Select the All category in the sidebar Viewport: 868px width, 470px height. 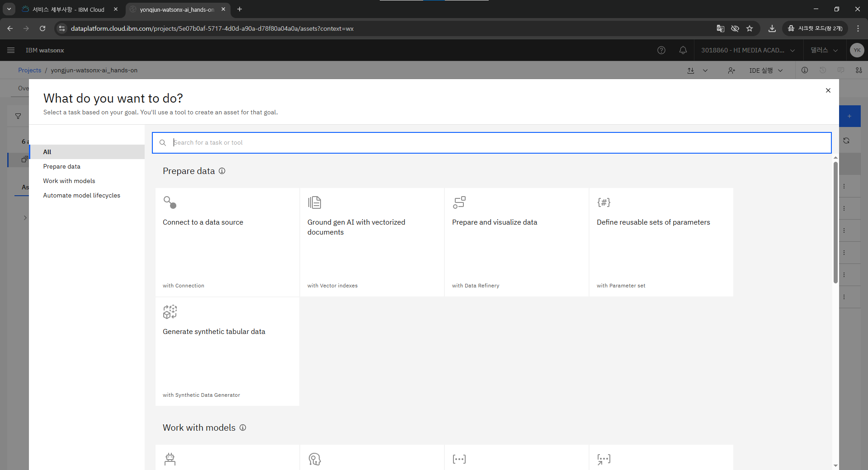87,152
